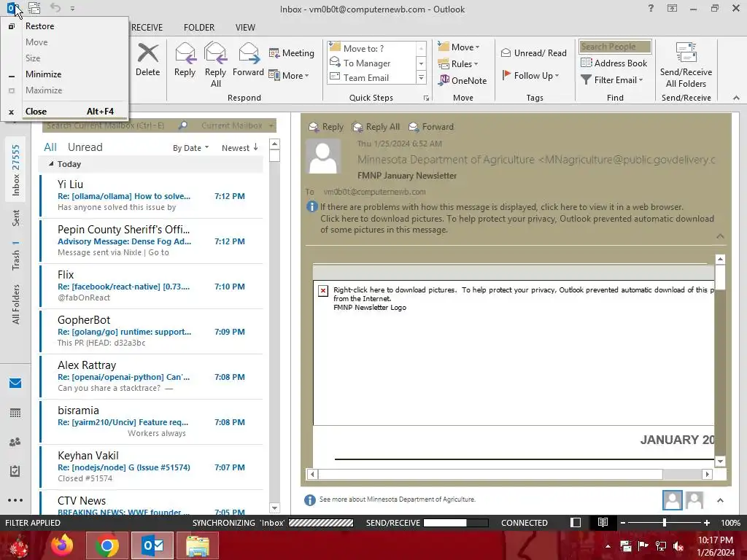
Task: Collapse the Today group
Action: point(51,163)
